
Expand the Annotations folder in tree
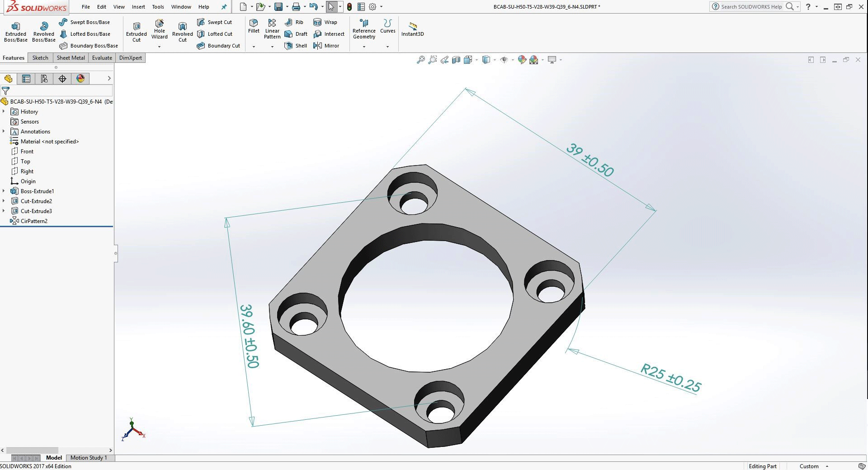click(4, 132)
